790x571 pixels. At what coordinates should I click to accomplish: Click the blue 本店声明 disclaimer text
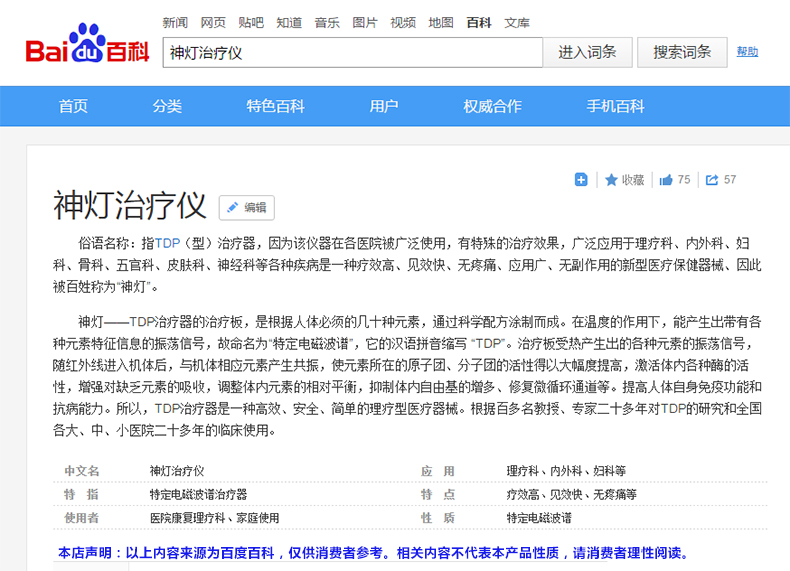373,553
